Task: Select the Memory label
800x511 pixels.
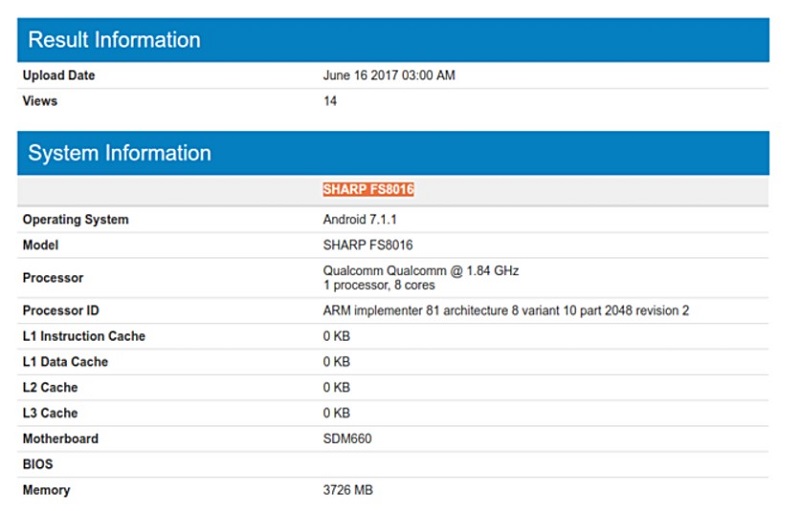Action: pos(46,490)
